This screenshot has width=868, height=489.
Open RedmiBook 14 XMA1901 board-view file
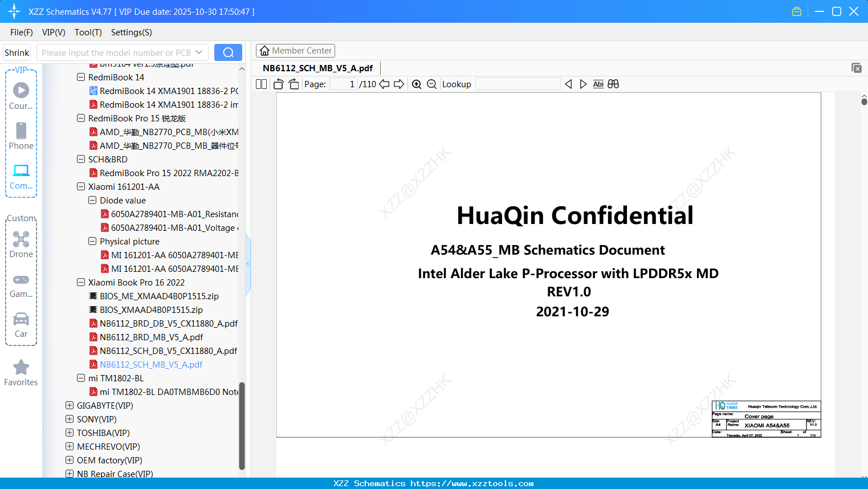click(x=164, y=91)
